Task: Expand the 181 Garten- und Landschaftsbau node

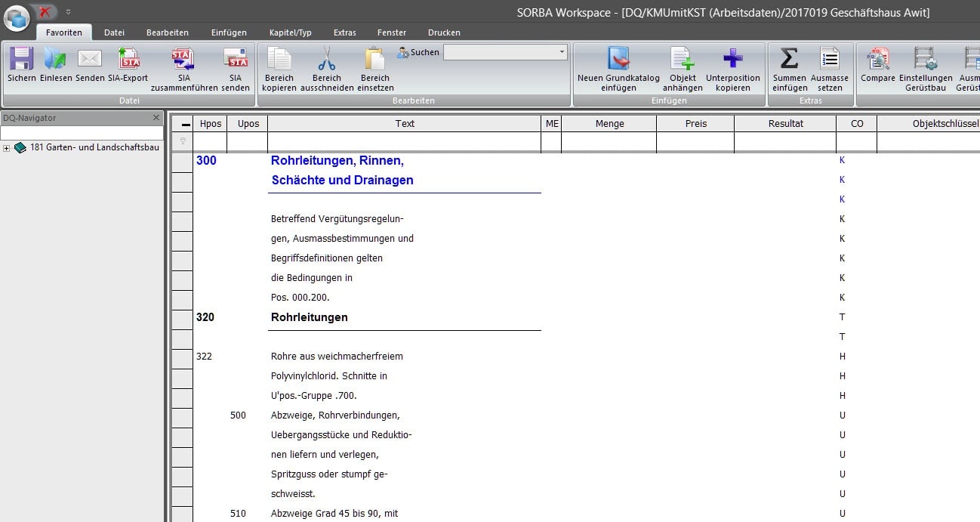Action: (x=7, y=148)
